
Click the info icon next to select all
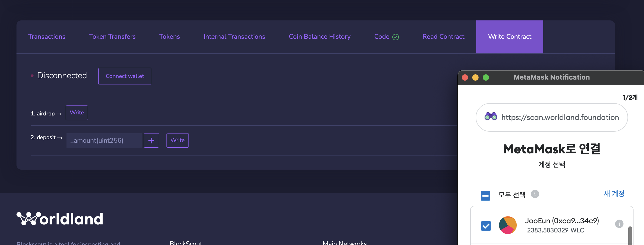[x=535, y=194]
